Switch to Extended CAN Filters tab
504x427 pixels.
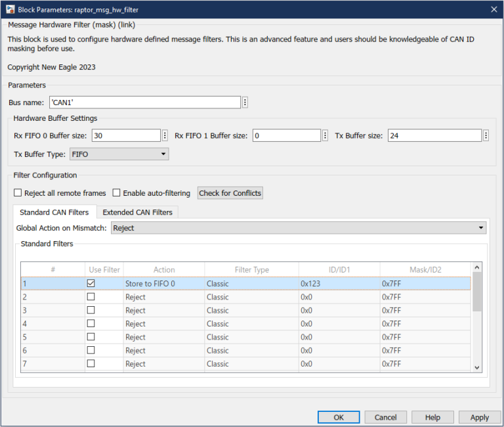[137, 212]
